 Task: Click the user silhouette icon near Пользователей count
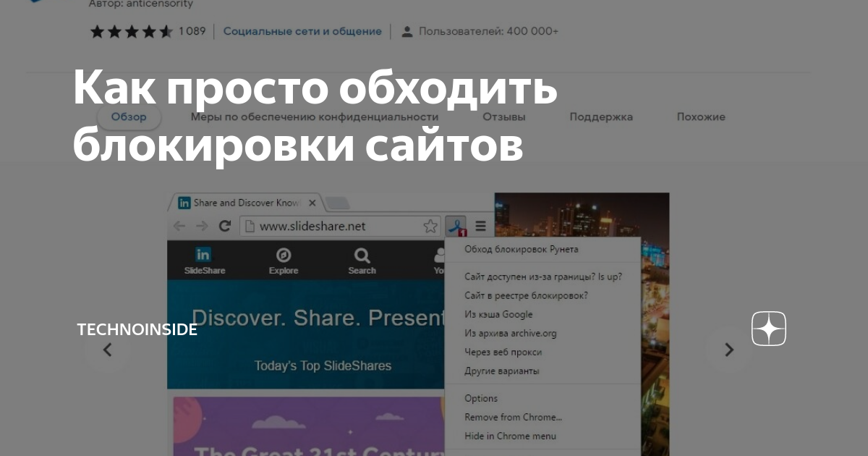(x=407, y=31)
